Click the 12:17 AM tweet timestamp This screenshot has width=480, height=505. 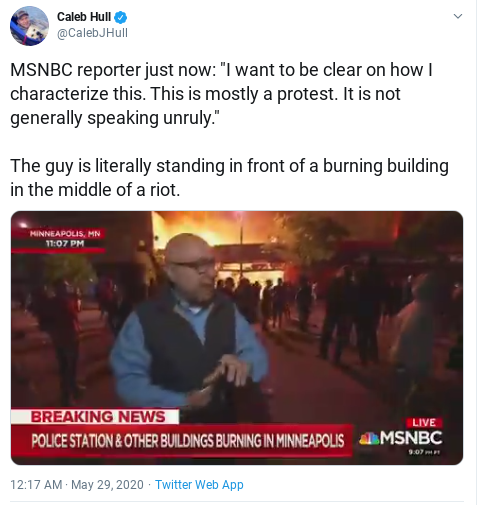(36, 484)
